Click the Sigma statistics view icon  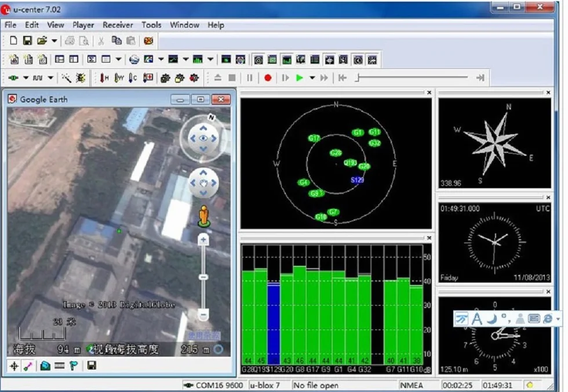[x=92, y=59]
